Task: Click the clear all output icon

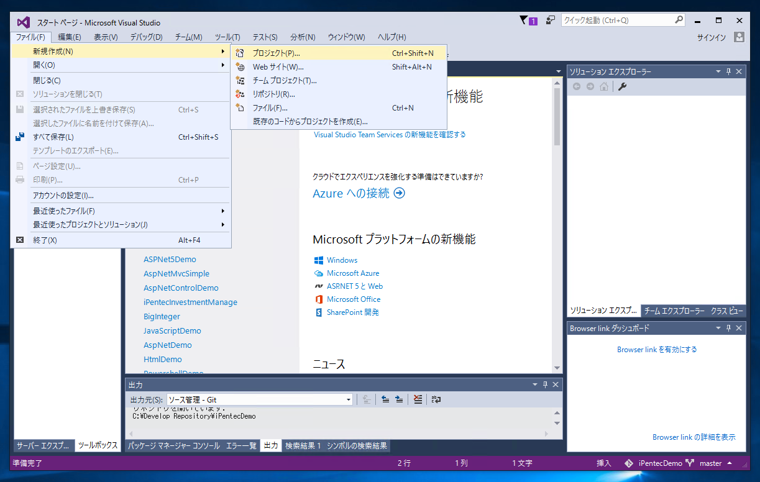Action: (417, 400)
